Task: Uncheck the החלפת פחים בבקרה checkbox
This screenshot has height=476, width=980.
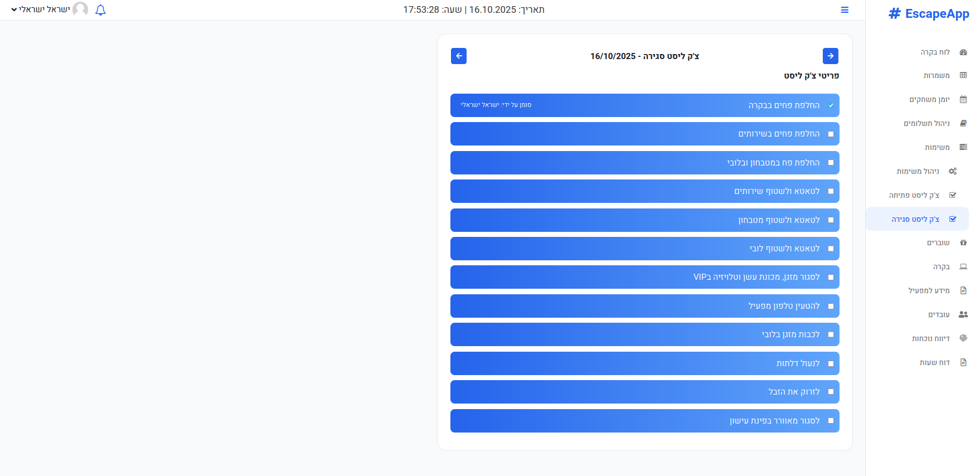Action: point(831,105)
